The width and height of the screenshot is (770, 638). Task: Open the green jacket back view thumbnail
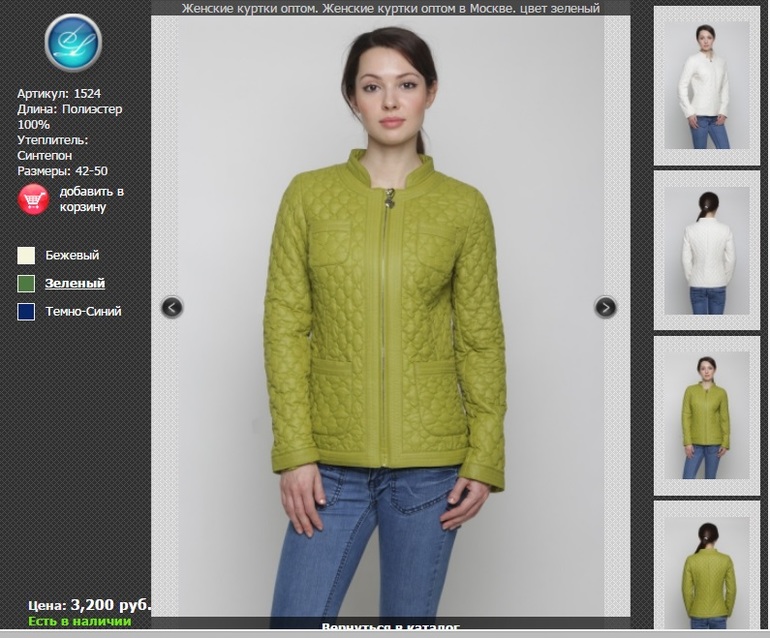click(x=706, y=570)
